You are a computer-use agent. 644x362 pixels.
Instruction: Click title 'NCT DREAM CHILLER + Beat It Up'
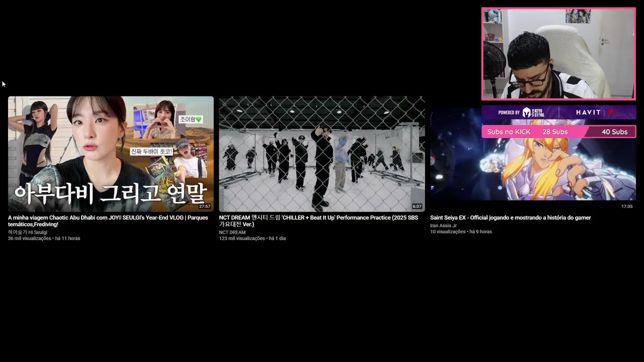318,221
